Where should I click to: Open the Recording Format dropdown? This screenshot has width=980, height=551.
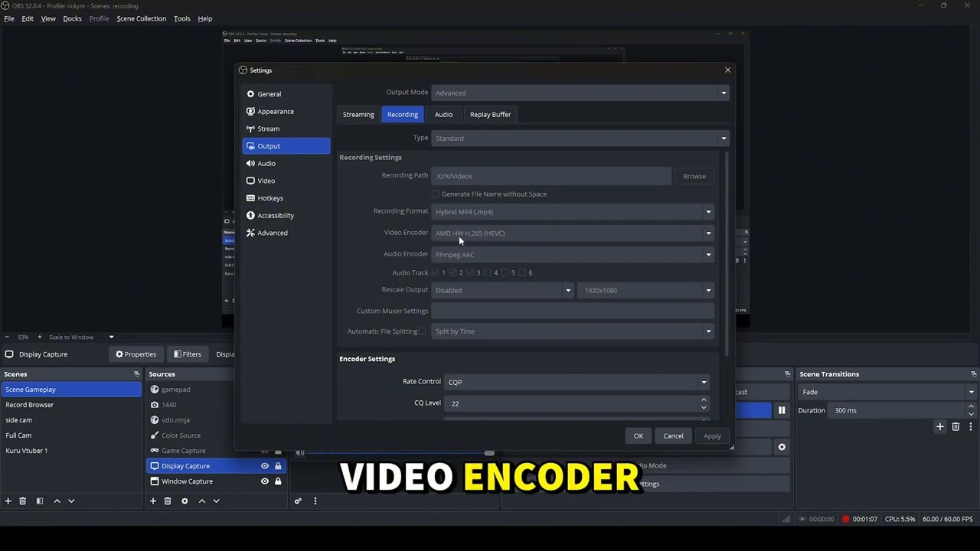pos(572,212)
